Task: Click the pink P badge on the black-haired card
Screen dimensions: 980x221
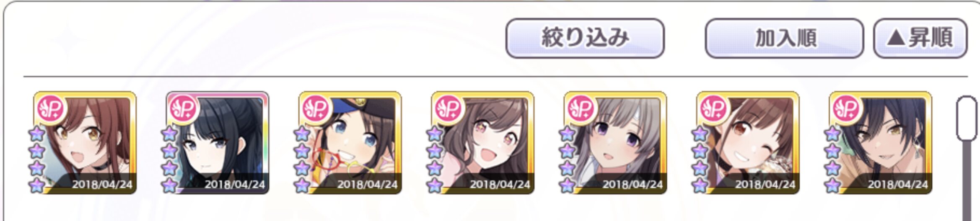Action: (x=183, y=109)
